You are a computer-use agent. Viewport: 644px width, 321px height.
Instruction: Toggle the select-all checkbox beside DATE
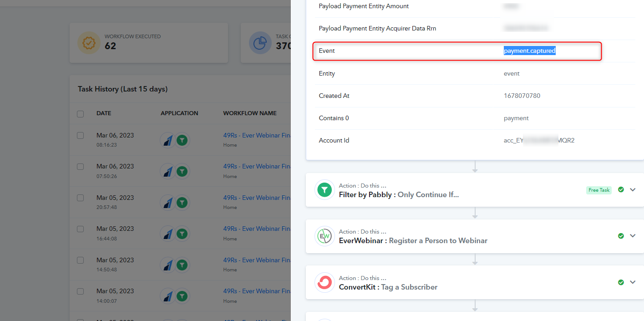pyautogui.click(x=81, y=114)
